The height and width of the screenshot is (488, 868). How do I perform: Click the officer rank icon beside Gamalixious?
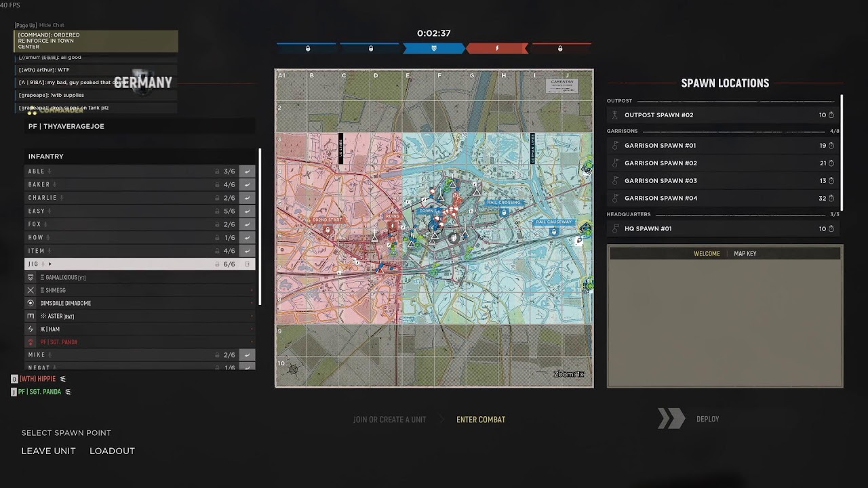pos(31,277)
